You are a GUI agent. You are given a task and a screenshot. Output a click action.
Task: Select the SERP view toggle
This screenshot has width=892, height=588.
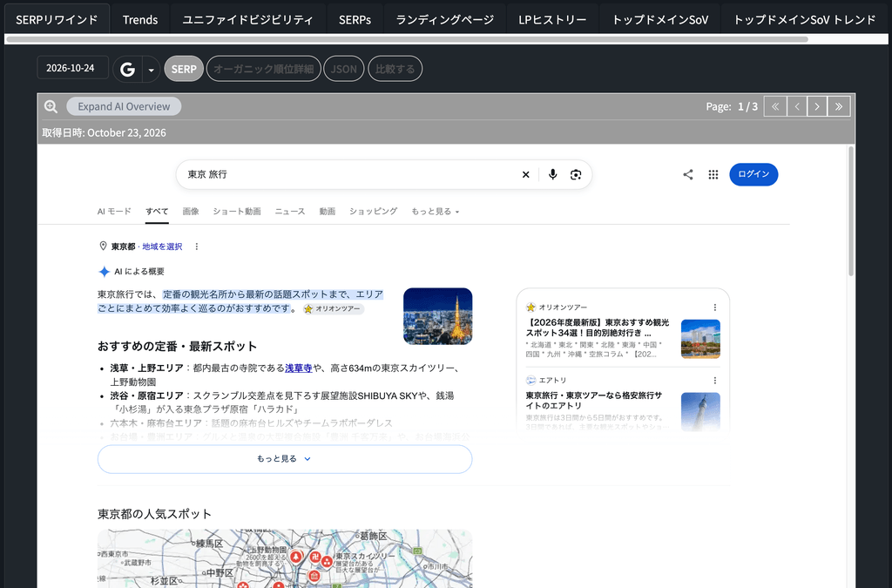tap(184, 69)
